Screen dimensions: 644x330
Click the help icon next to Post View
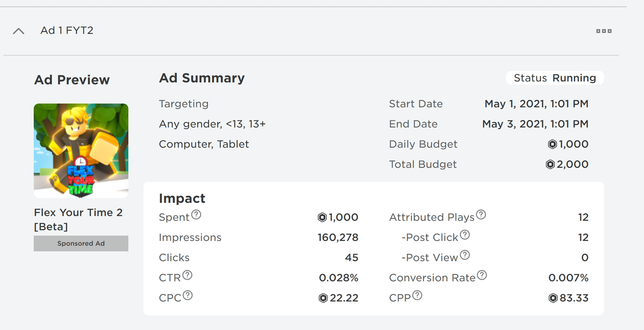465,255
